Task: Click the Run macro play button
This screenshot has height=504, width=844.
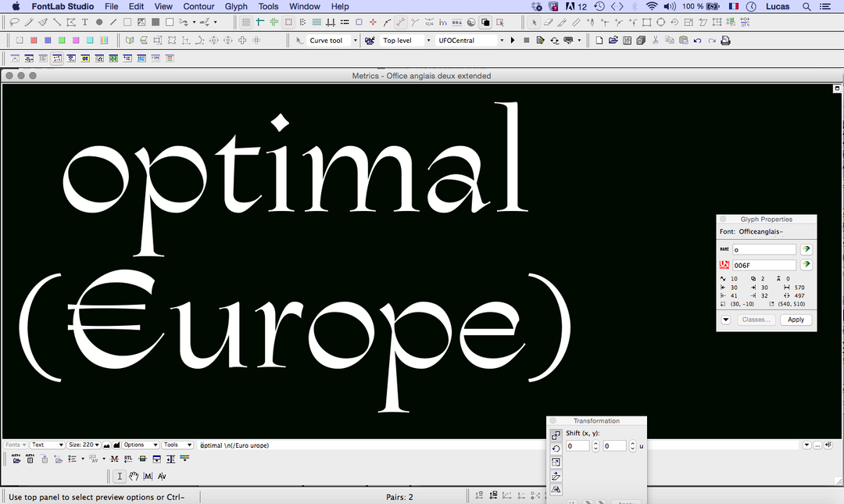Action: [513, 41]
